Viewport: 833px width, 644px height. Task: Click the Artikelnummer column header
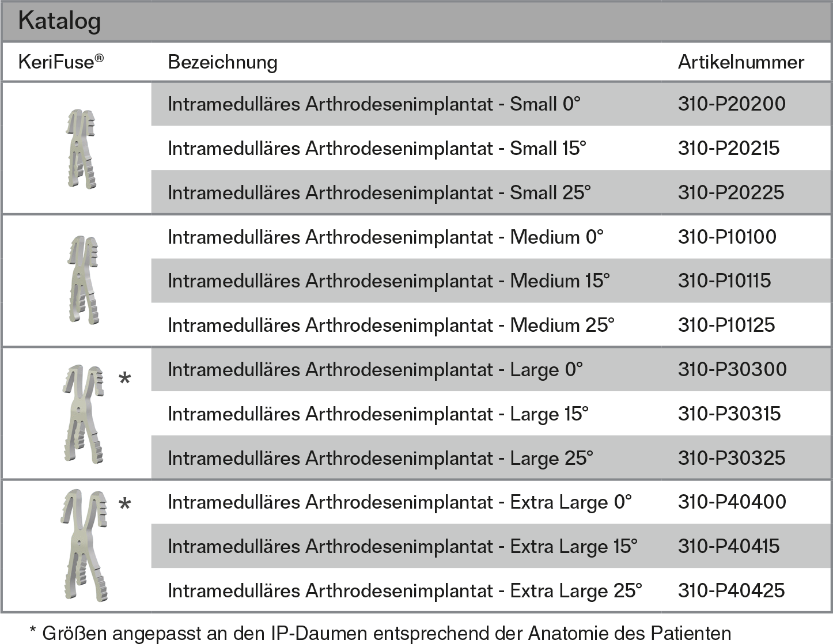(x=740, y=62)
